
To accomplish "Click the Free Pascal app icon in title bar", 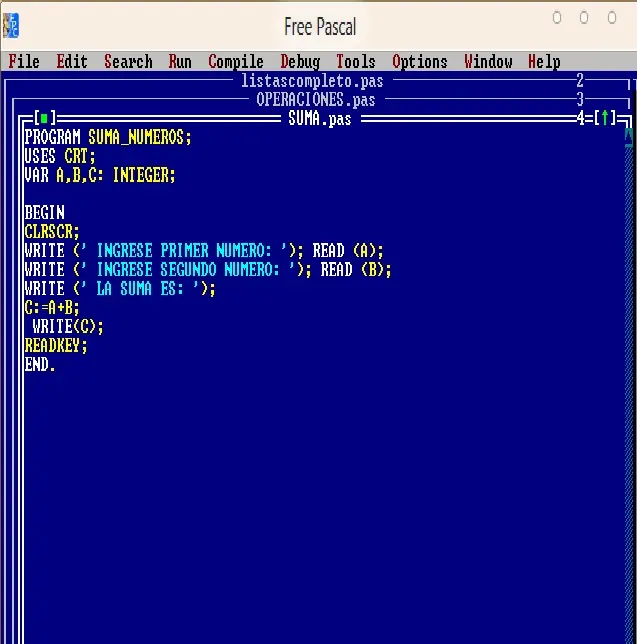I will coord(11,25).
